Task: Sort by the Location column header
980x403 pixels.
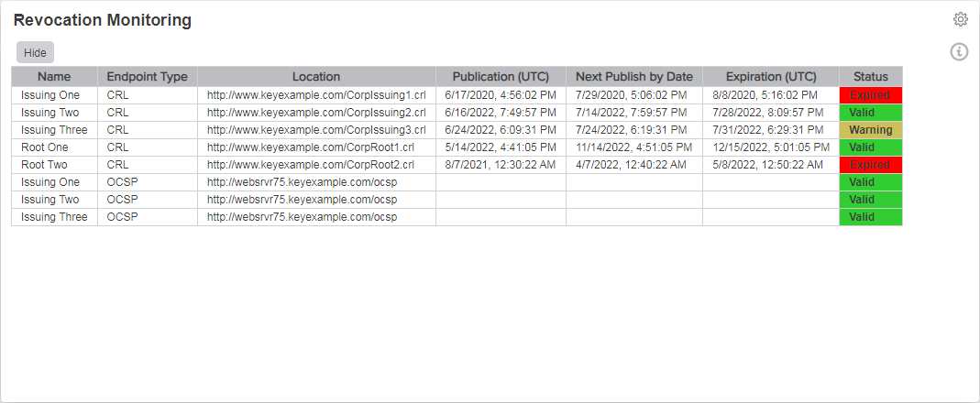Action: (316, 77)
